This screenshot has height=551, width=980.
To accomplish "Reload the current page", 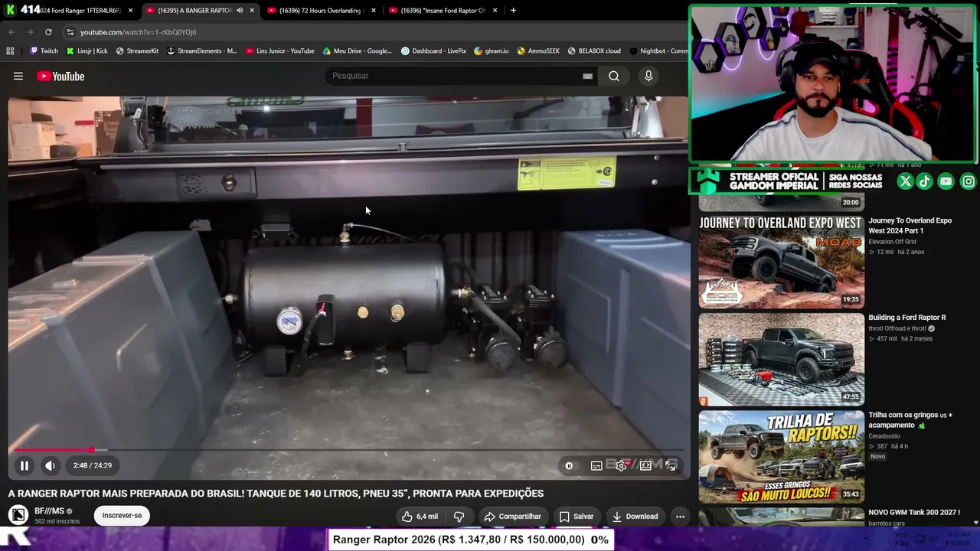I will (48, 32).
